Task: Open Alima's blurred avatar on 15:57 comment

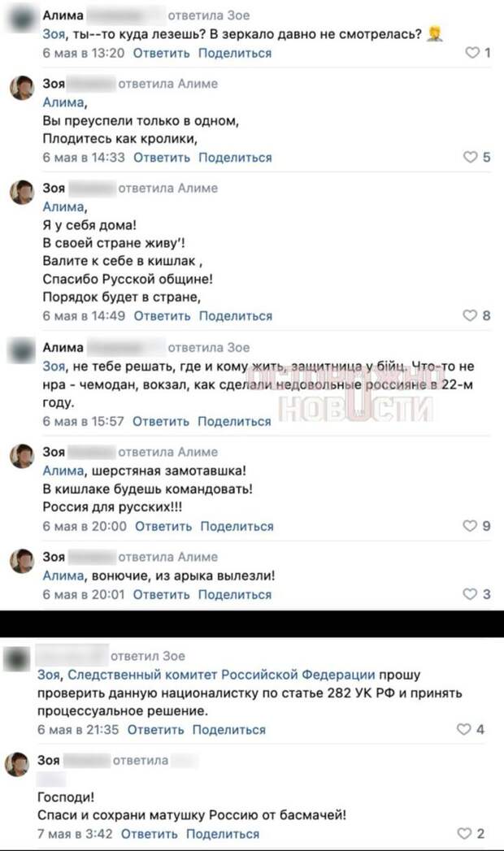Action: 22,350
